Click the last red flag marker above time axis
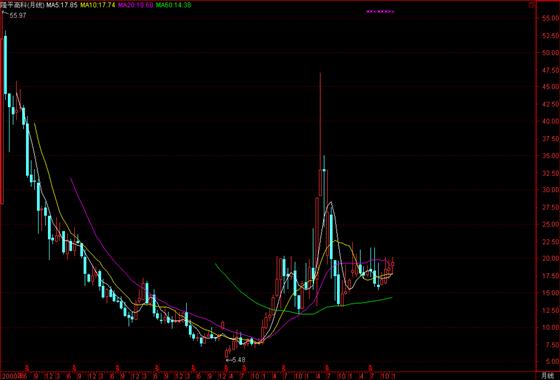 [371, 367]
